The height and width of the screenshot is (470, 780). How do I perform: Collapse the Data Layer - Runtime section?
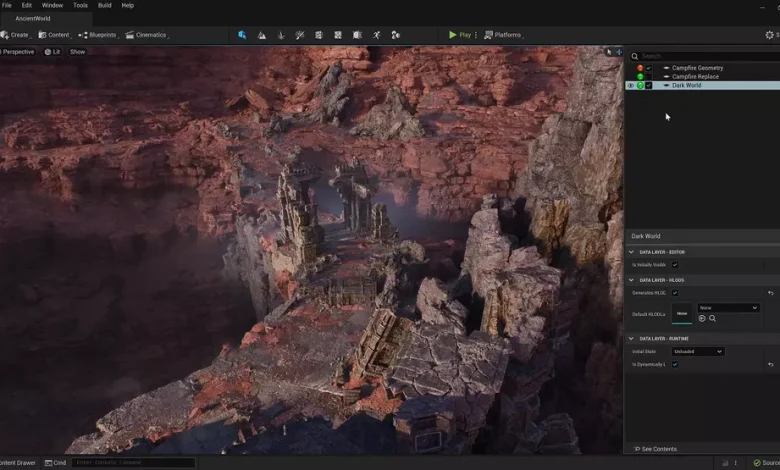coord(631,339)
